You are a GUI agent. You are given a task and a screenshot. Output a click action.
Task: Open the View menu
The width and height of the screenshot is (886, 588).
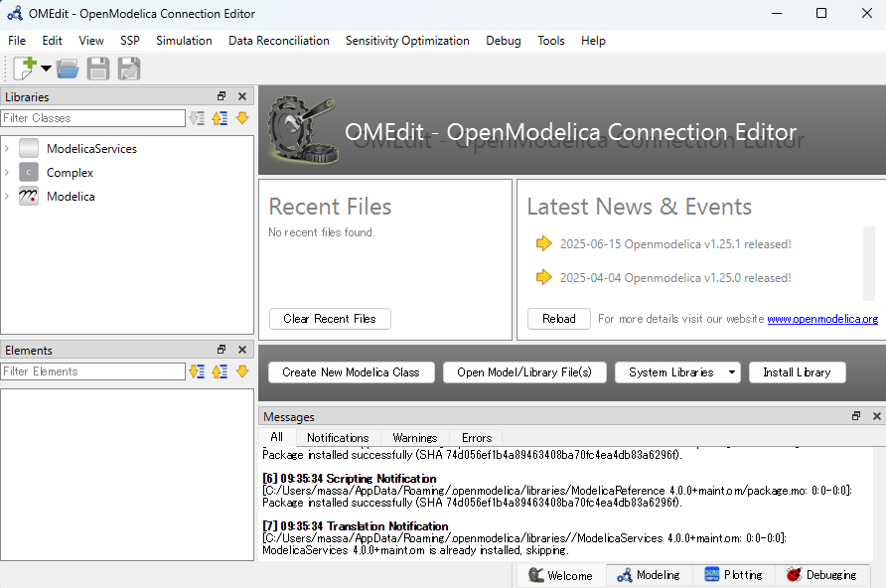click(x=91, y=41)
